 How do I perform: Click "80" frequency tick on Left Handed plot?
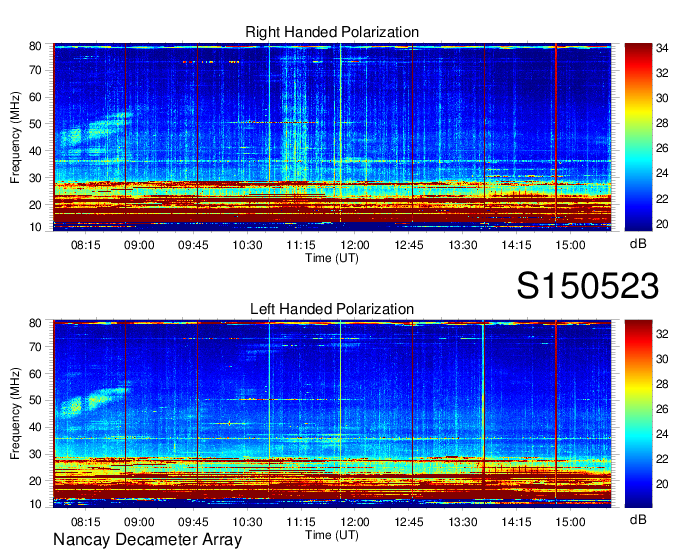click(35, 323)
